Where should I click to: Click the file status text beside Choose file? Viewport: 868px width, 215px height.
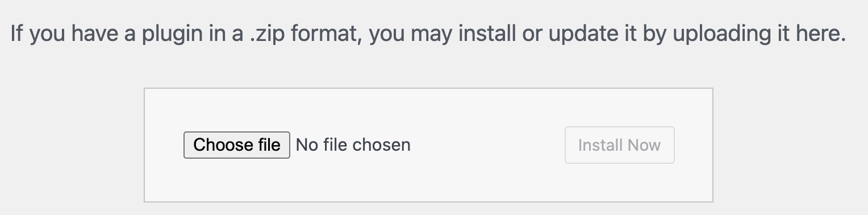pyautogui.click(x=353, y=145)
